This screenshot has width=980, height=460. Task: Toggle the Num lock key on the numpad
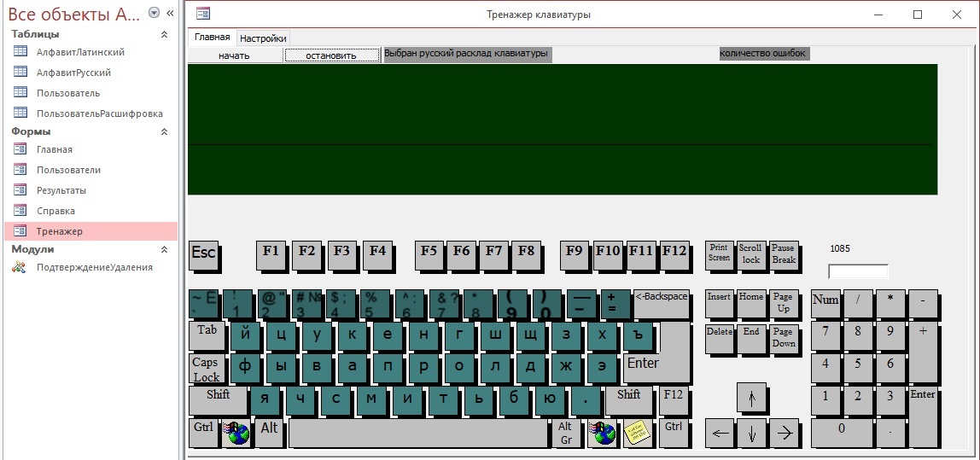coord(825,302)
